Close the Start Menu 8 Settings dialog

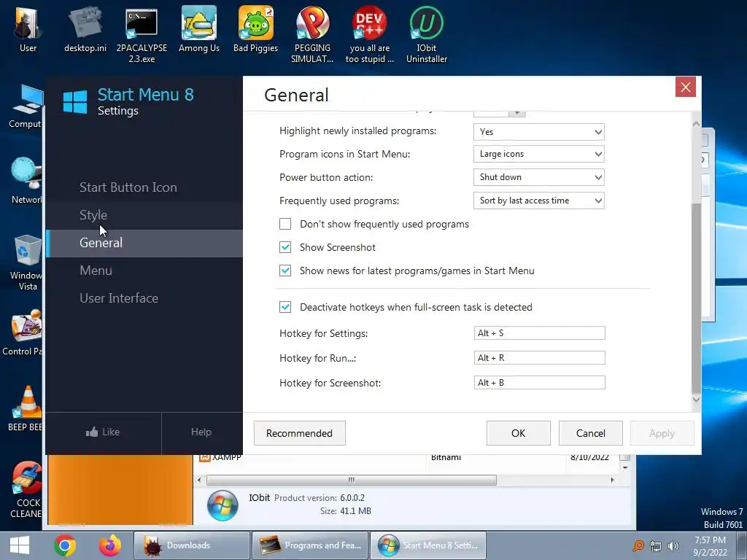[x=686, y=87]
